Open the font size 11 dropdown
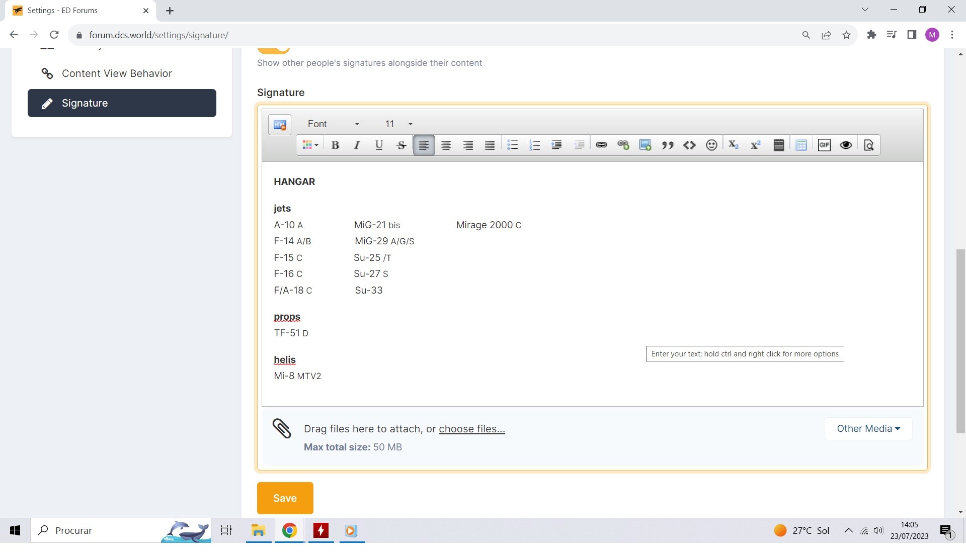 click(398, 124)
